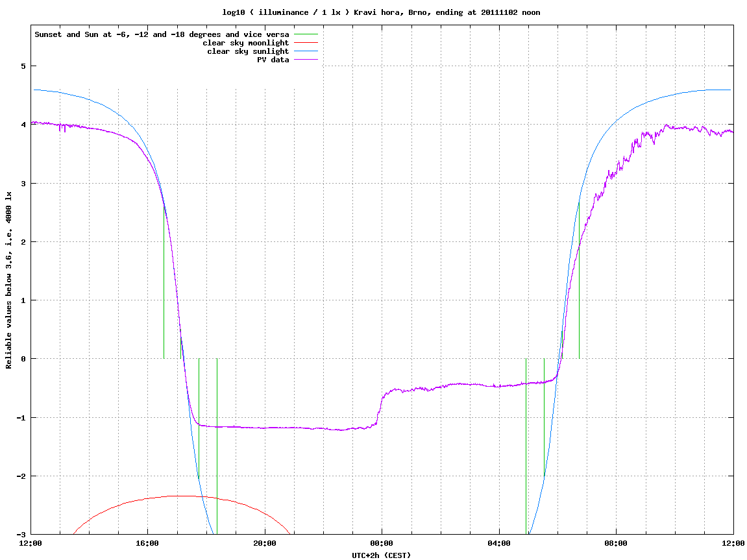Click the red moonlight legend line sample
Image resolution: width=747 pixels, height=560 pixels.
pos(306,43)
